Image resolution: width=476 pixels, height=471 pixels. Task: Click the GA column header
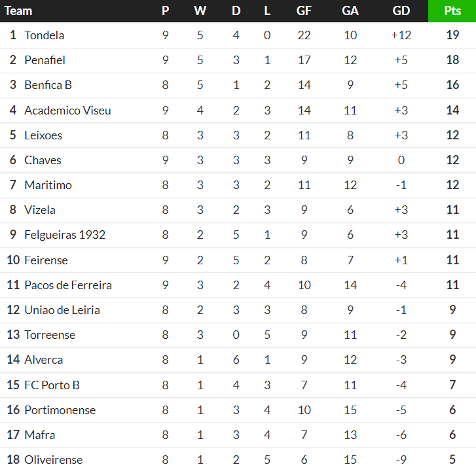[x=350, y=11]
